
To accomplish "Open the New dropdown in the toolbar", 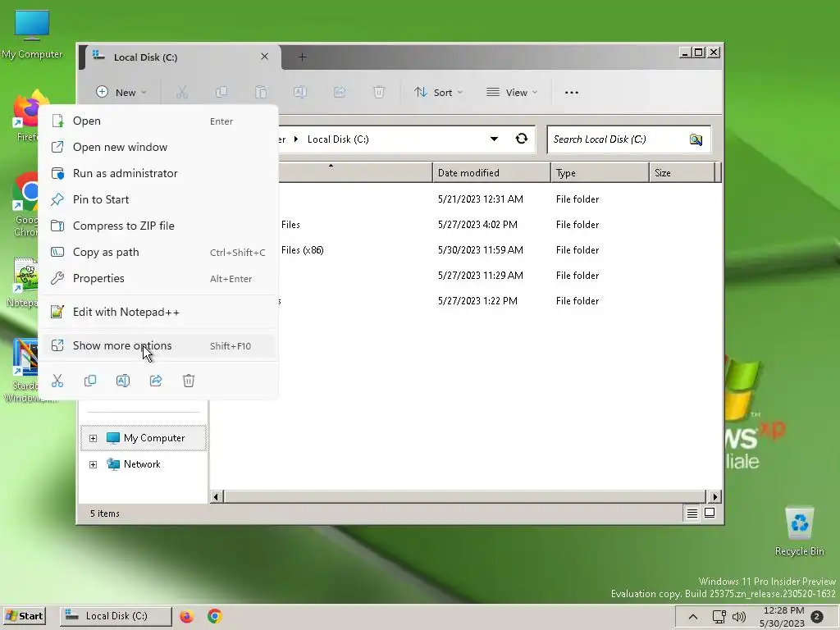I will pos(121,92).
